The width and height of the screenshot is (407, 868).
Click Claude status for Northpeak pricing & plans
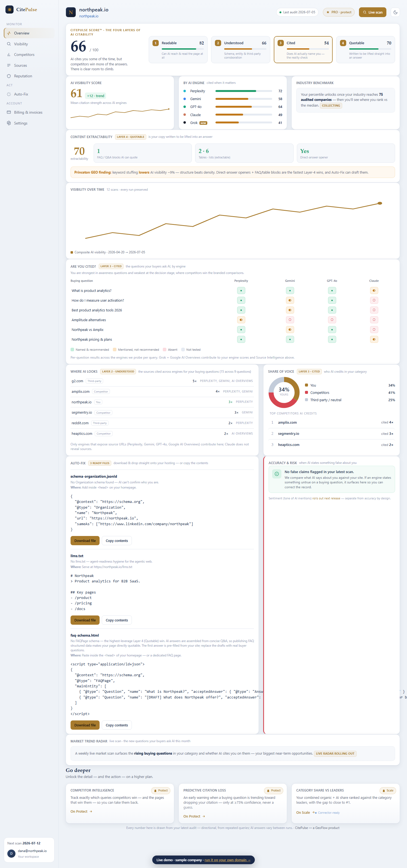[374, 339]
